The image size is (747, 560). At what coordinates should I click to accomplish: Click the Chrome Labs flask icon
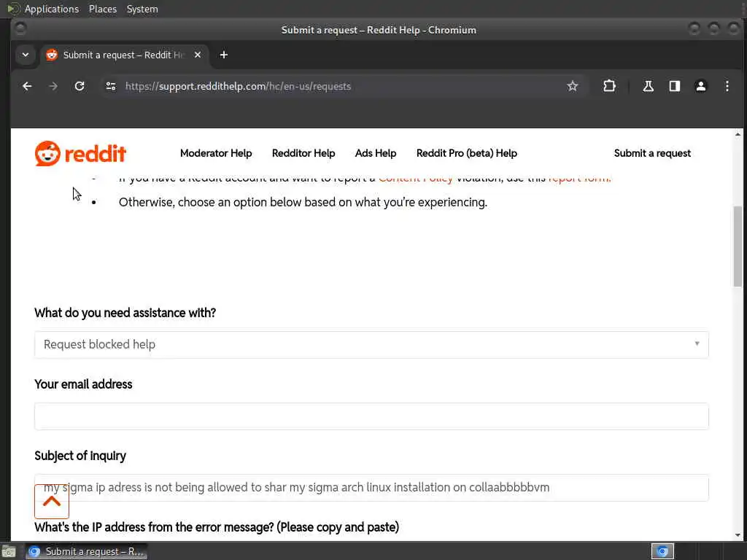pyautogui.click(x=648, y=86)
